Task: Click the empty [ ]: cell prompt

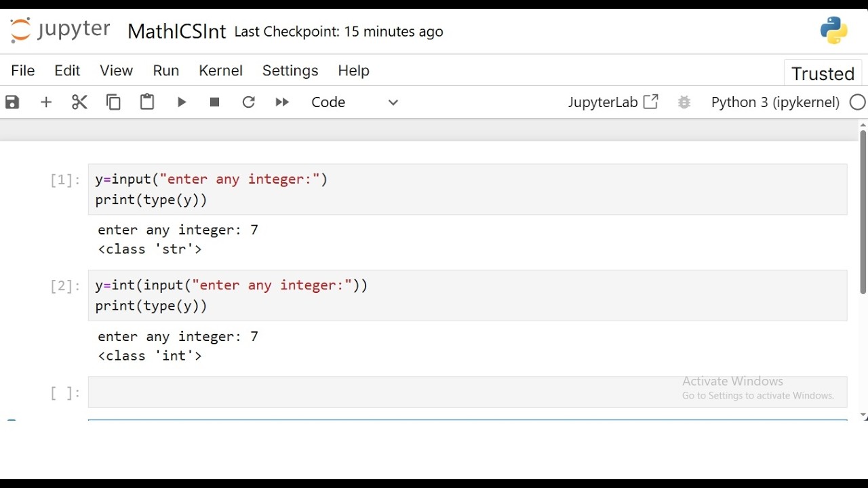Action: [65, 393]
